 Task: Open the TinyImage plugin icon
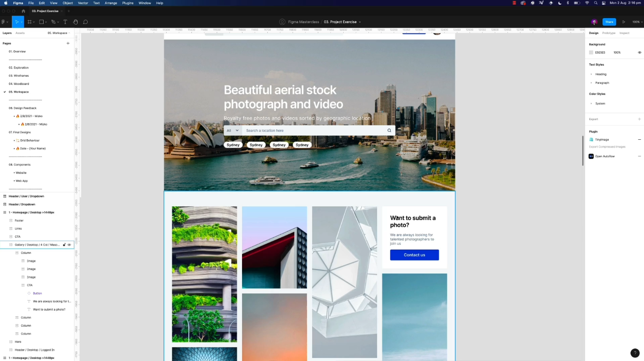pyautogui.click(x=591, y=139)
